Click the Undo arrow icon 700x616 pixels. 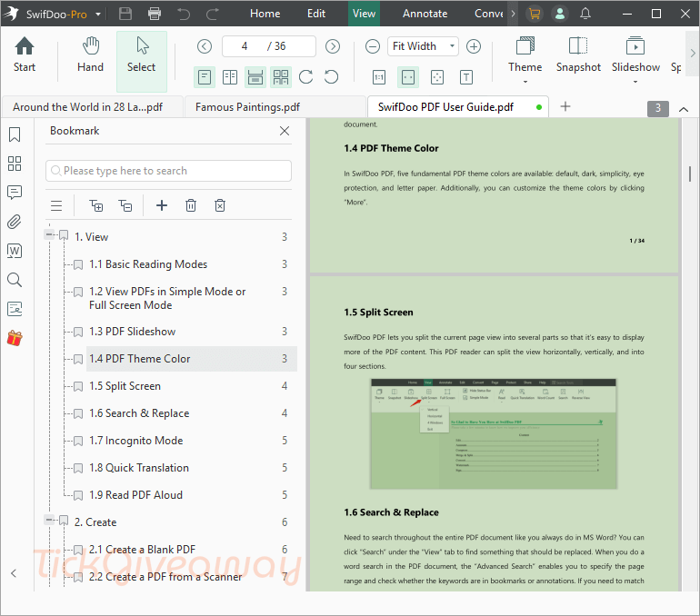(x=183, y=14)
